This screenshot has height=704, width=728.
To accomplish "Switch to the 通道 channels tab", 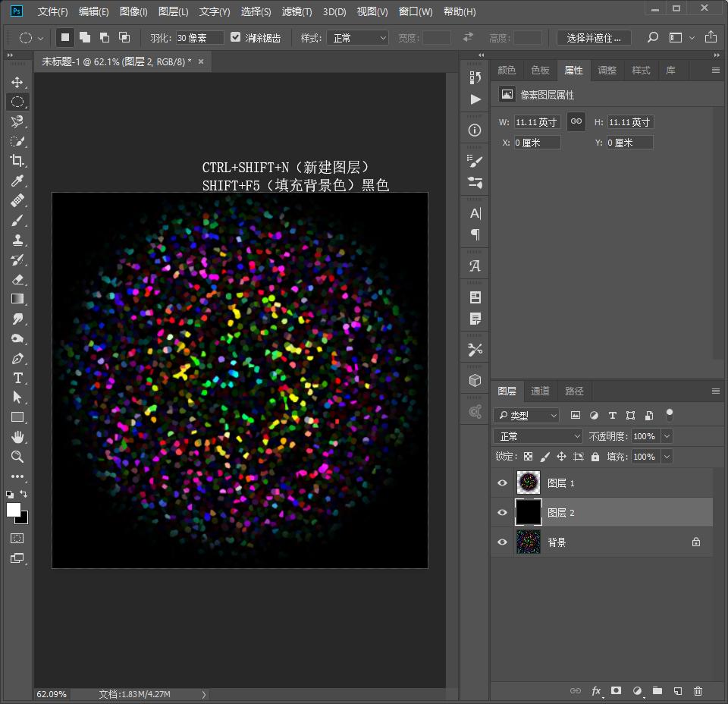I will (540, 391).
